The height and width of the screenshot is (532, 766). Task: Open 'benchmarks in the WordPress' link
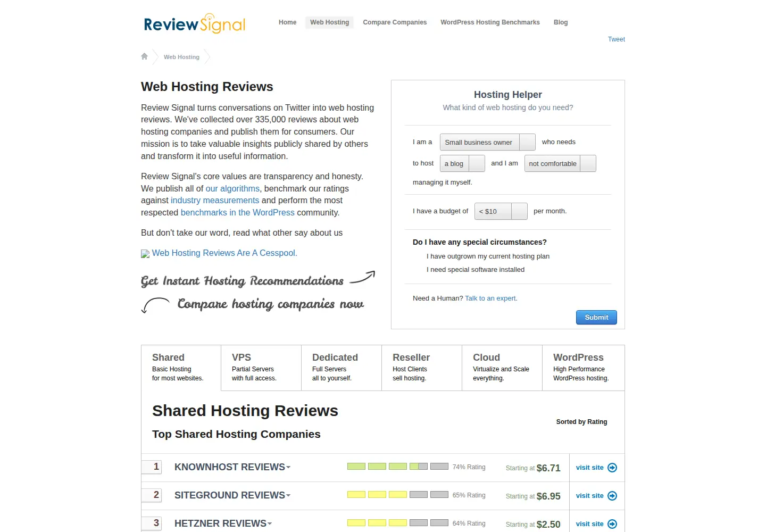click(238, 213)
